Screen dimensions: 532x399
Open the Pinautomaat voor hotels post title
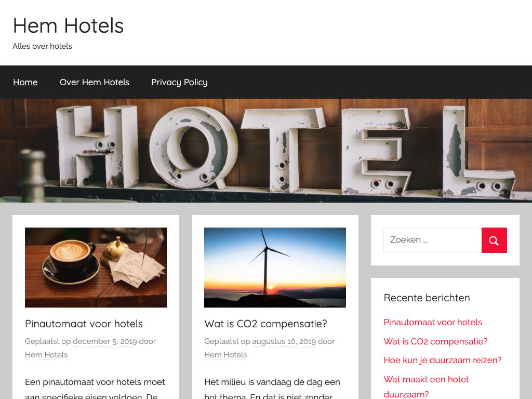click(84, 324)
